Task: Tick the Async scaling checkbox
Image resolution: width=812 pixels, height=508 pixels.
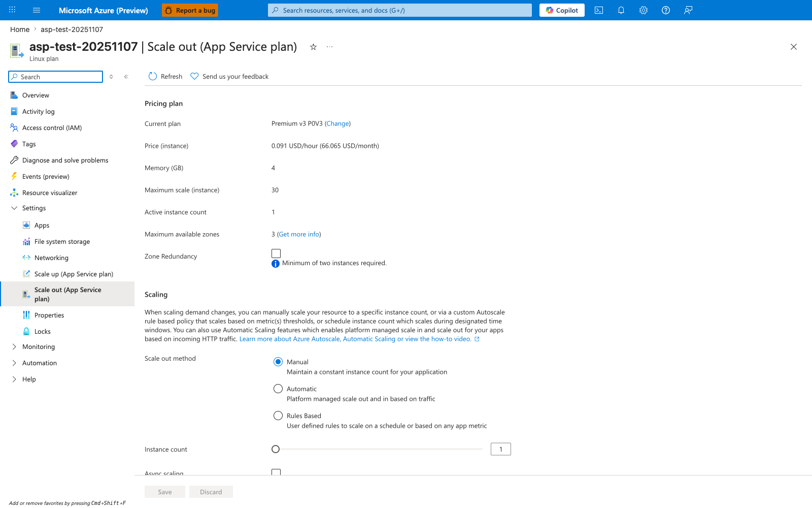Action: 276,472
